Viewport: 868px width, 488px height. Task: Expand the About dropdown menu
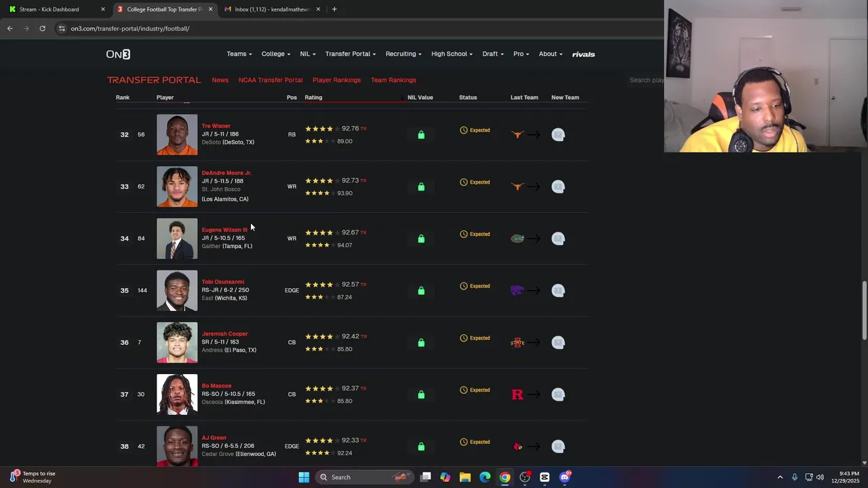(551, 54)
